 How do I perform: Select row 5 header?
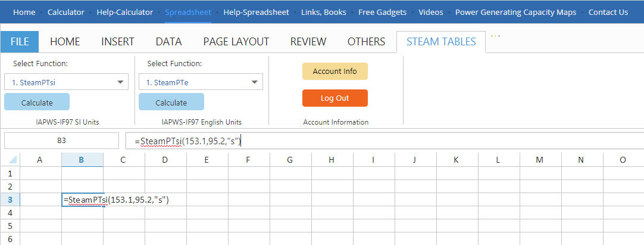10,226
